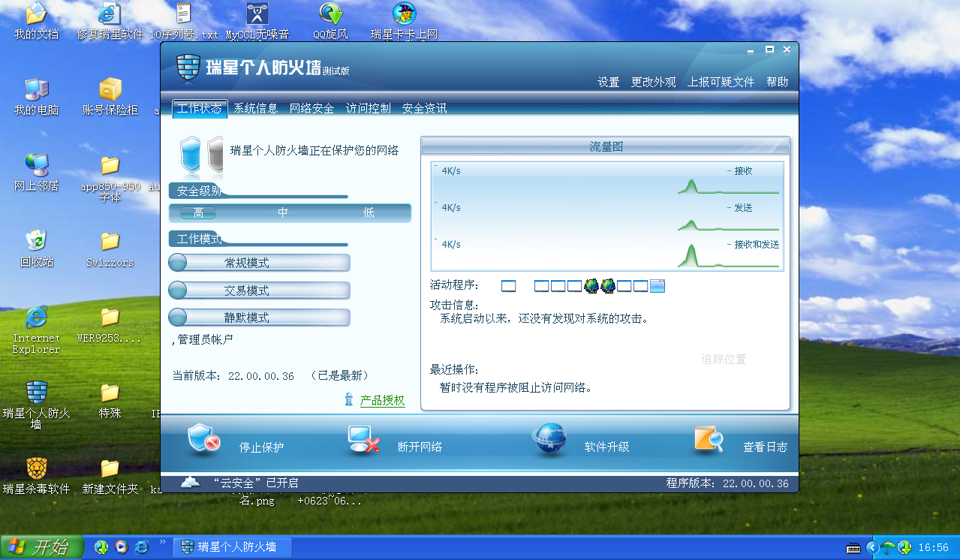The height and width of the screenshot is (560, 960).
Task: Click the green umbrella tray icon
Action: (888, 547)
